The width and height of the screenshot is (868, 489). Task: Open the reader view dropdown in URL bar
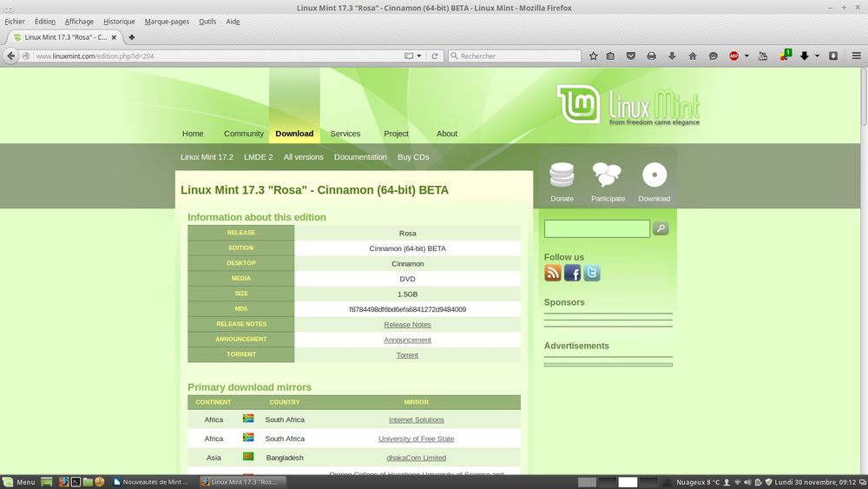point(419,56)
